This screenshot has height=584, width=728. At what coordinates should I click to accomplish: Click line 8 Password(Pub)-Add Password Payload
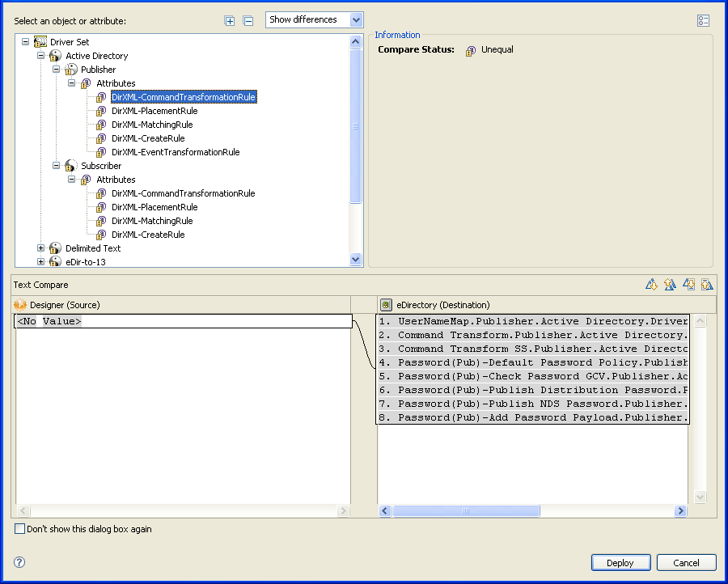click(532, 417)
